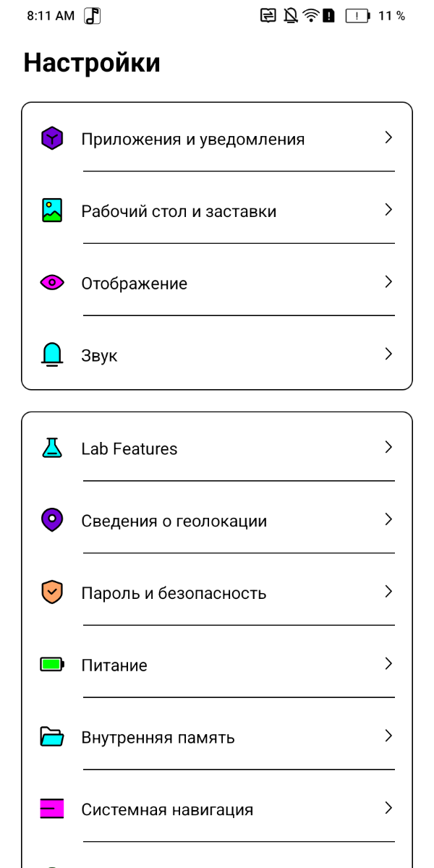Open Сведения о геолокации menu item

174,521
